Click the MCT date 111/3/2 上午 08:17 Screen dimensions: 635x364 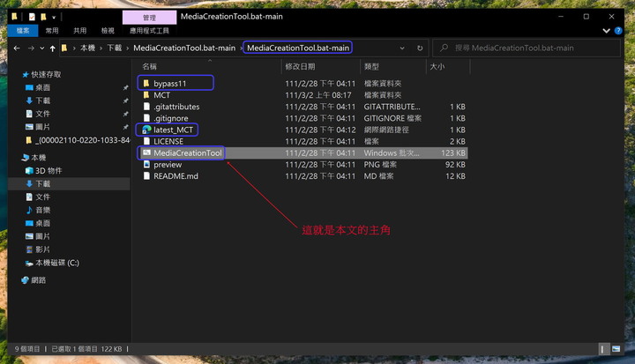click(x=318, y=95)
